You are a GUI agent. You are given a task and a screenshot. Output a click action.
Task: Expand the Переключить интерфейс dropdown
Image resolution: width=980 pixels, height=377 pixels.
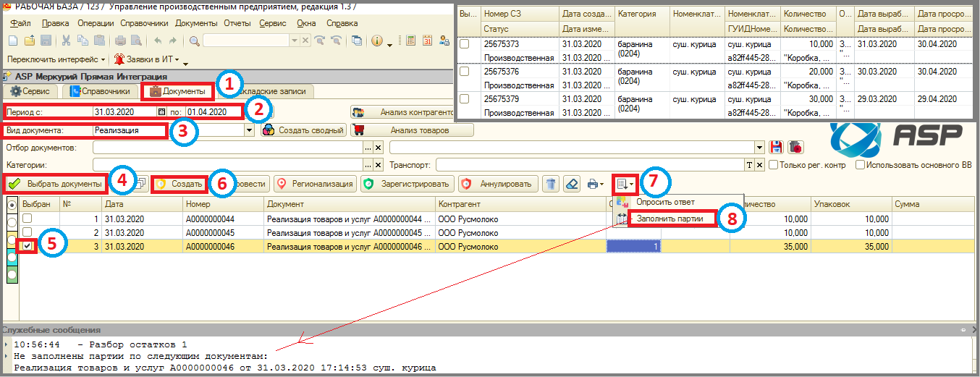(x=103, y=59)
